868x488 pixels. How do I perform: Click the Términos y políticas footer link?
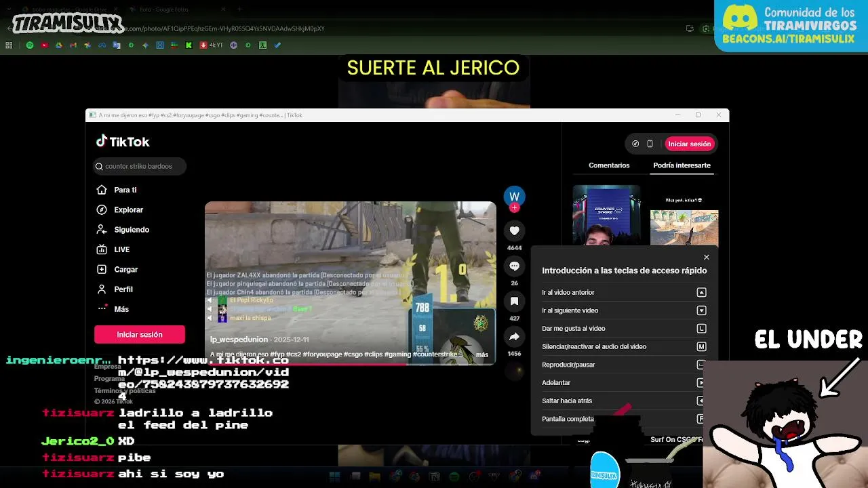(x=125, y=391)
